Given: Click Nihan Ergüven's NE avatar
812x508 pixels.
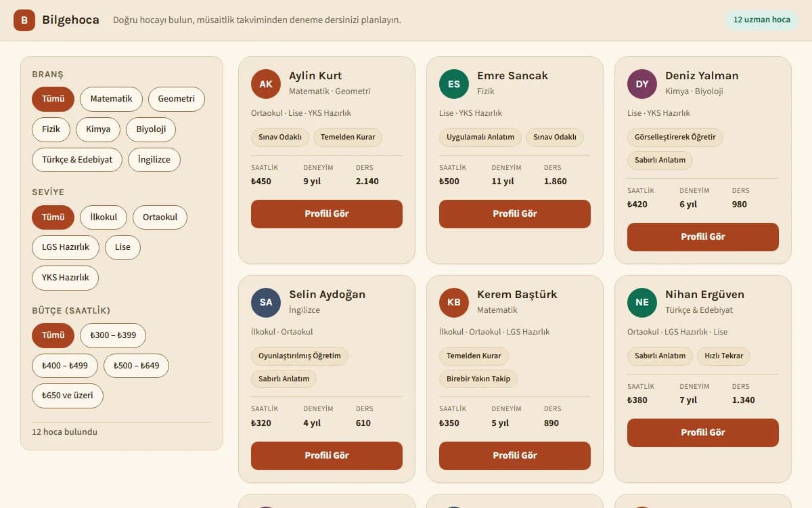Looking at the screenshot, I should [642, 303].
